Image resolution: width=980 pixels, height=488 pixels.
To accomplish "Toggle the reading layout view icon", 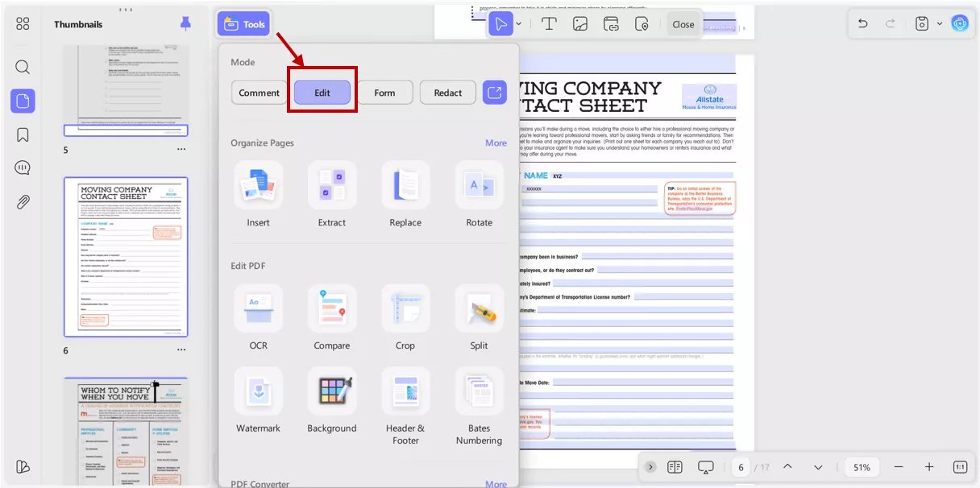I will point(675,467).
